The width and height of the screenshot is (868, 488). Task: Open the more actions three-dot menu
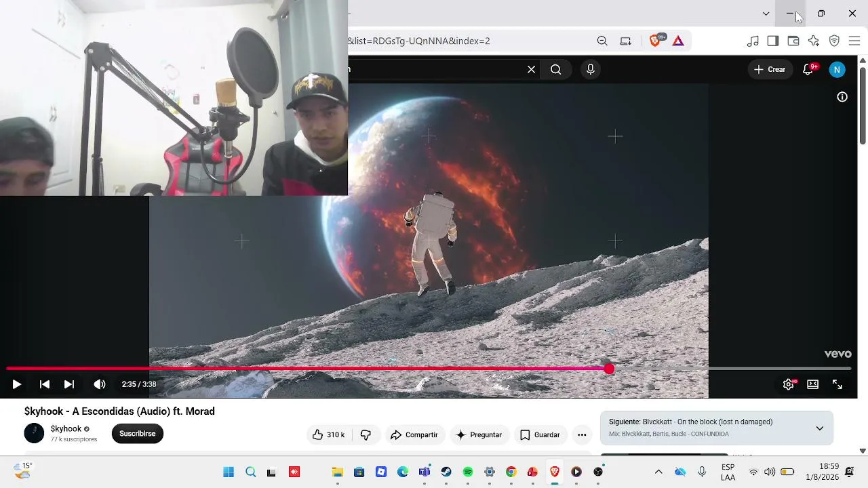click(582, 434)
